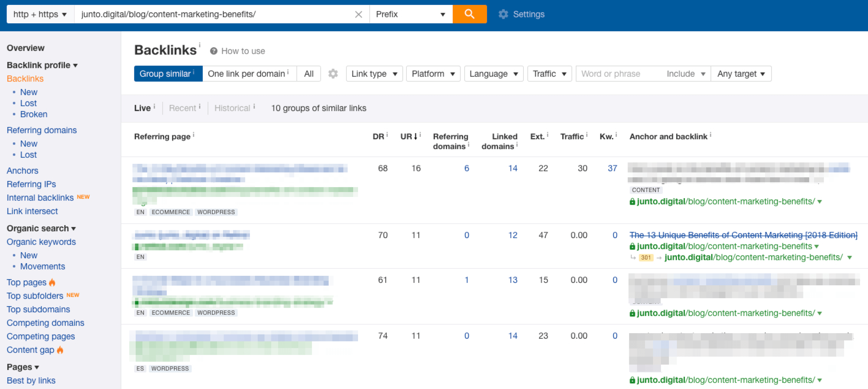Switch to the Recent links tab
Image resolution: width=868 pixels, height=389 pixels.
click(x=182, y=108)
